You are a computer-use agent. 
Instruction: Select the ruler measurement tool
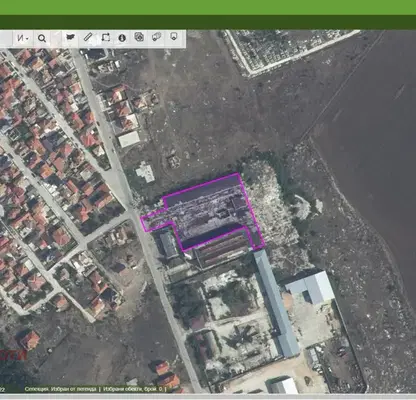[x=88, y=37]
